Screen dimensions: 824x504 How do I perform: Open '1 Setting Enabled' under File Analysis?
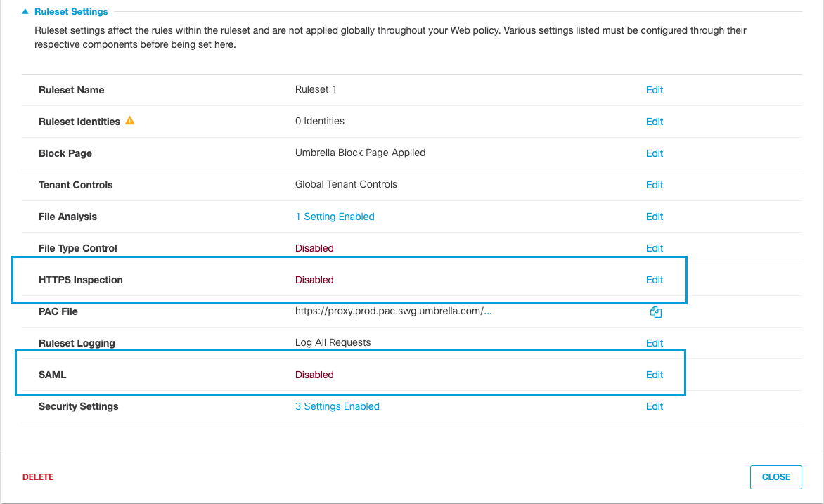pos(335,216)
